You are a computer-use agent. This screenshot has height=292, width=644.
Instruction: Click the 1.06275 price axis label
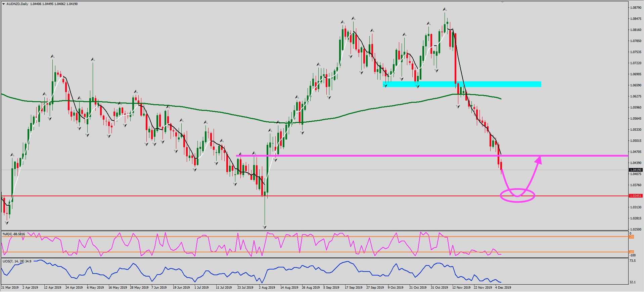[x=636, y=96]
